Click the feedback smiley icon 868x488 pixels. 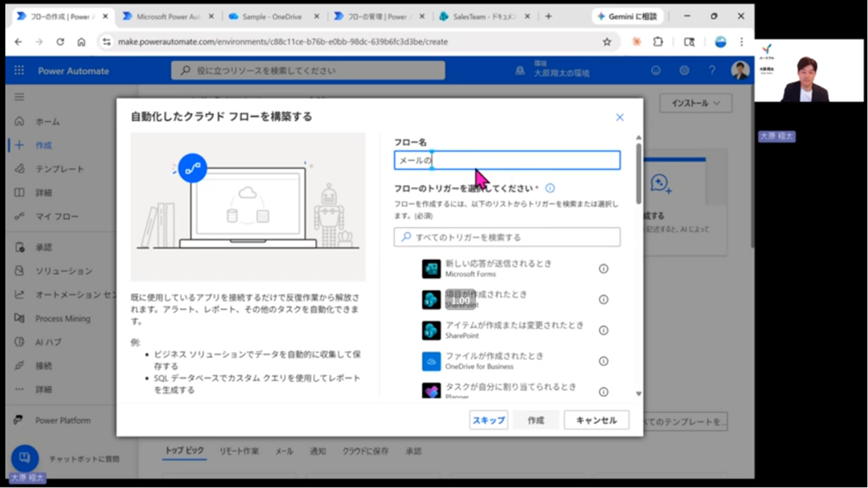(656, 71)
